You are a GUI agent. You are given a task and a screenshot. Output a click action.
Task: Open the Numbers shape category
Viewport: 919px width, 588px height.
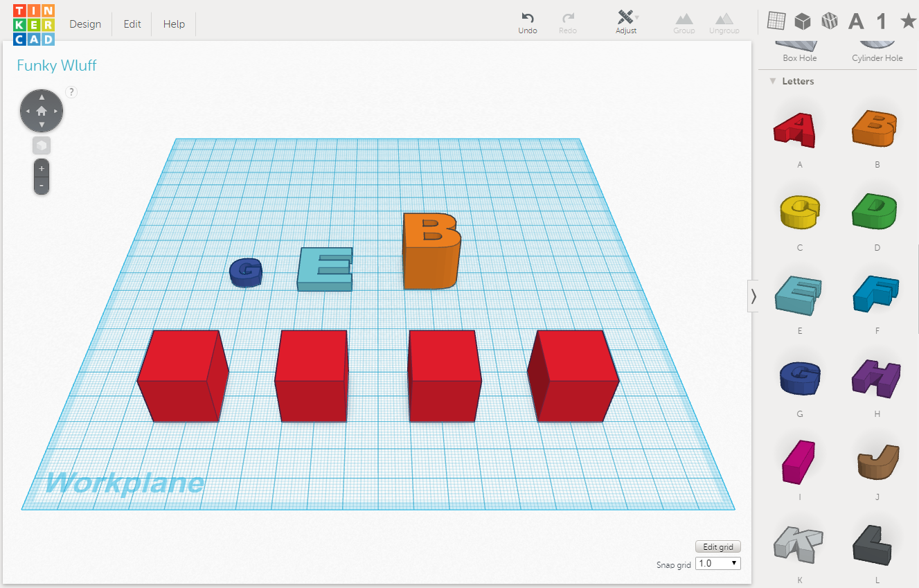pos(881,21)
